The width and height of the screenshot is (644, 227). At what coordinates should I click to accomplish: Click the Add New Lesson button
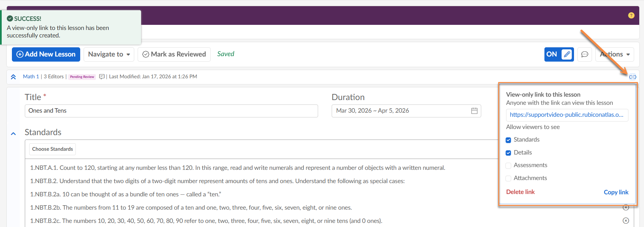click(x=46, y=54)
